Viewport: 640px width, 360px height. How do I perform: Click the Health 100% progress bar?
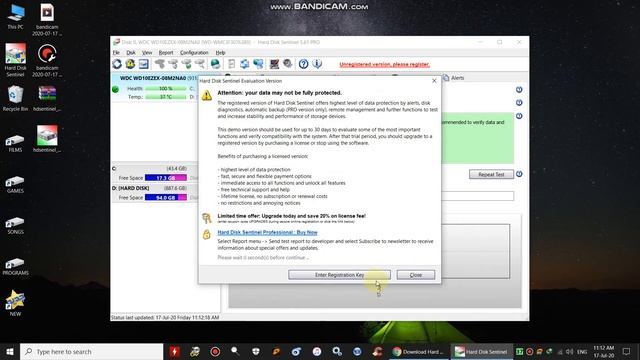[166, 89]
